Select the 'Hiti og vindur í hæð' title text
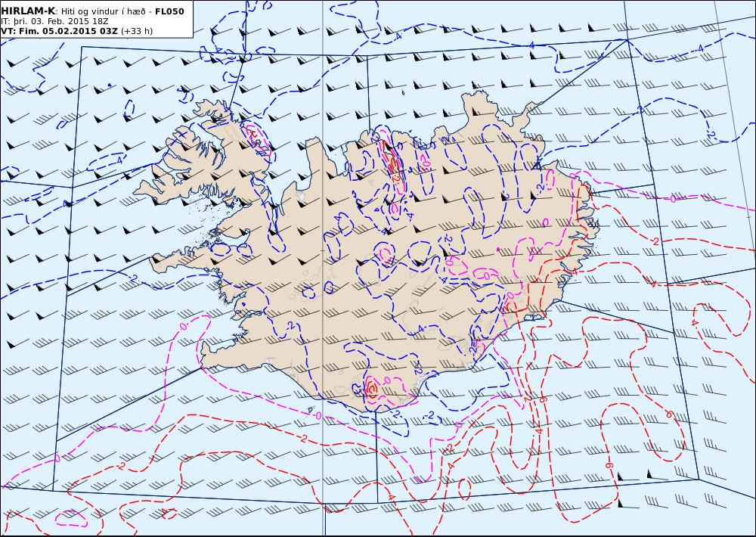 coord(103,11)
